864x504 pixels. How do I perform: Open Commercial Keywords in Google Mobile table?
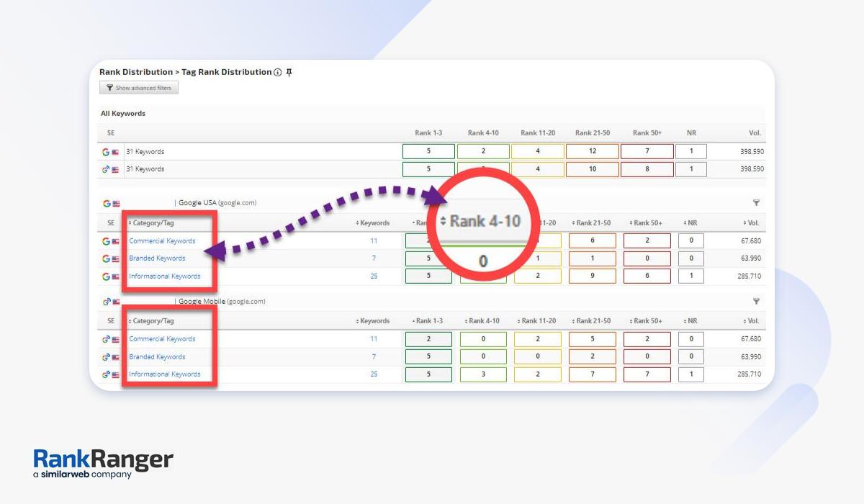(162, 339)
